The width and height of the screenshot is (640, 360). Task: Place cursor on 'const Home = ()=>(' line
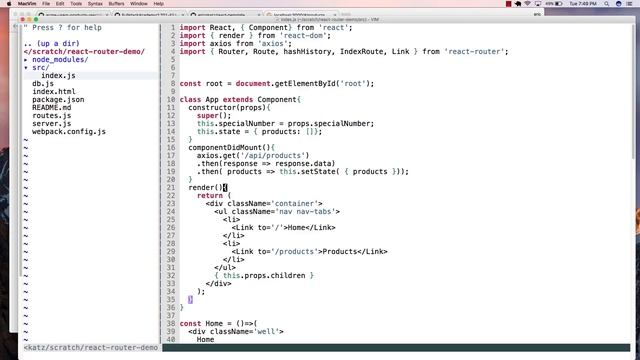coord(218,324)
